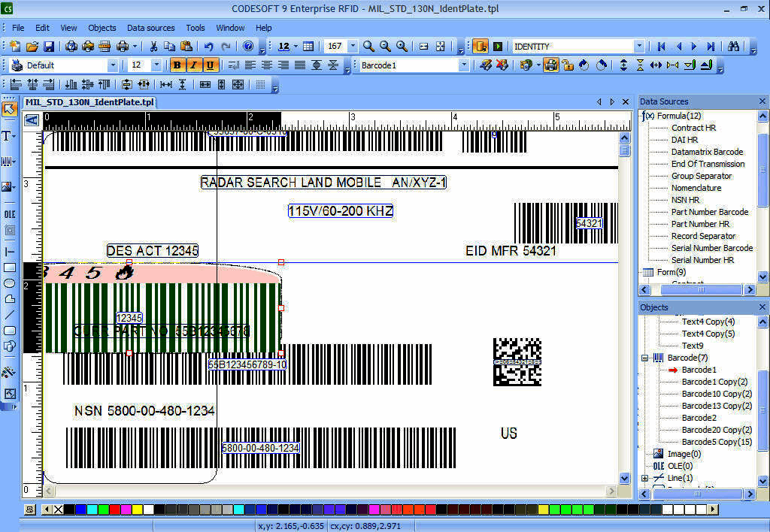Toggle italic formatting

(x=193, y=65)
